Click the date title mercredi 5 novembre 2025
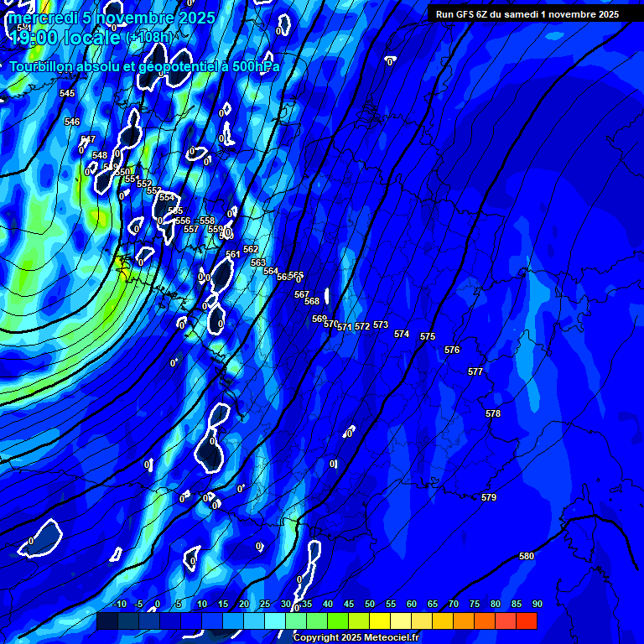The image size is (644, 644). 112,18
